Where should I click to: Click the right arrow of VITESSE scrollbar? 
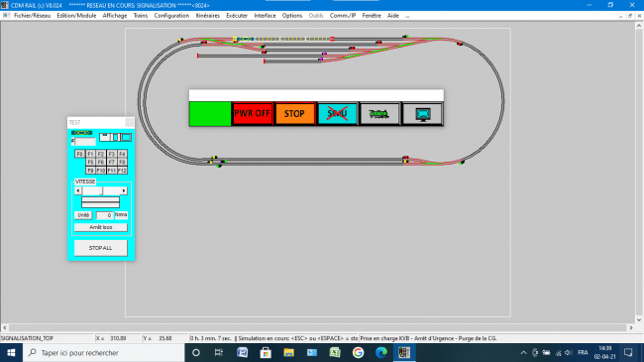[x=124, y=190]
